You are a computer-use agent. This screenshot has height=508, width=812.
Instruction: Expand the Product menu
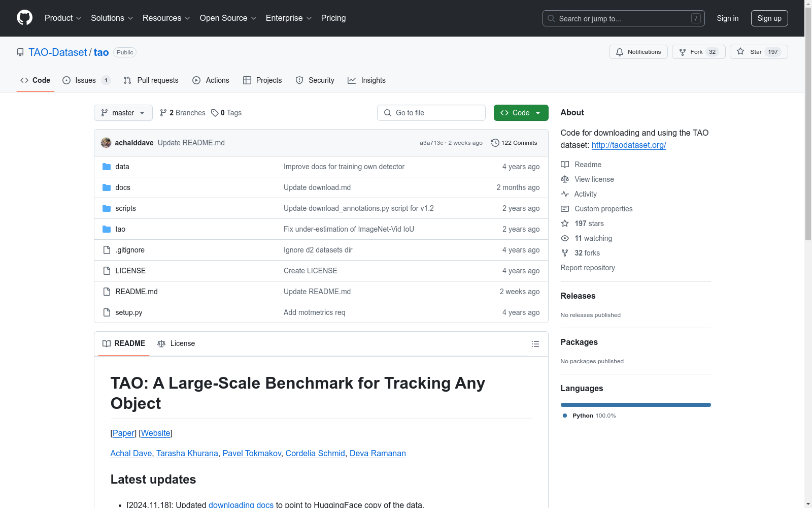click(x=63, y=18)
